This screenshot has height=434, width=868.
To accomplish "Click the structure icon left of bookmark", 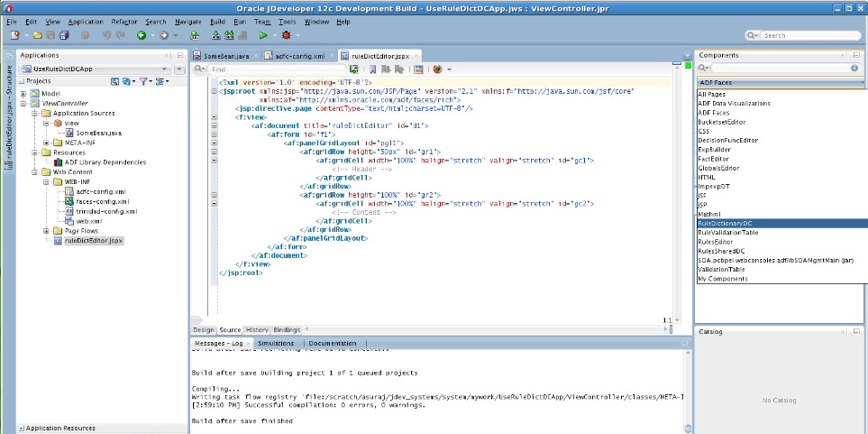I will coord(354,69).
